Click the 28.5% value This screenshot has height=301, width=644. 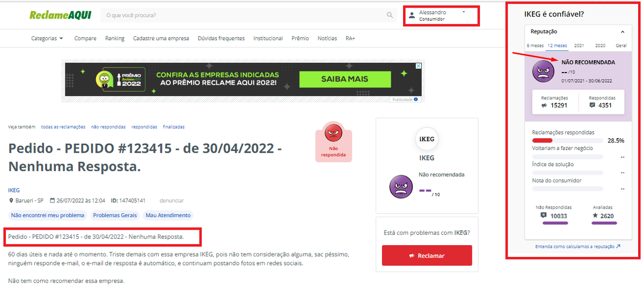(x=616, y=140)
